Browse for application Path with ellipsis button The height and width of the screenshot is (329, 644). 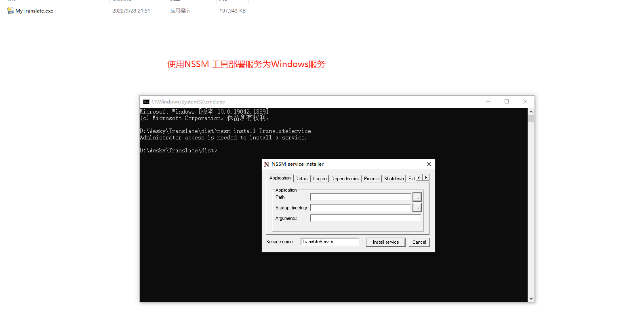pyautogui.click(x=417, y=197)
